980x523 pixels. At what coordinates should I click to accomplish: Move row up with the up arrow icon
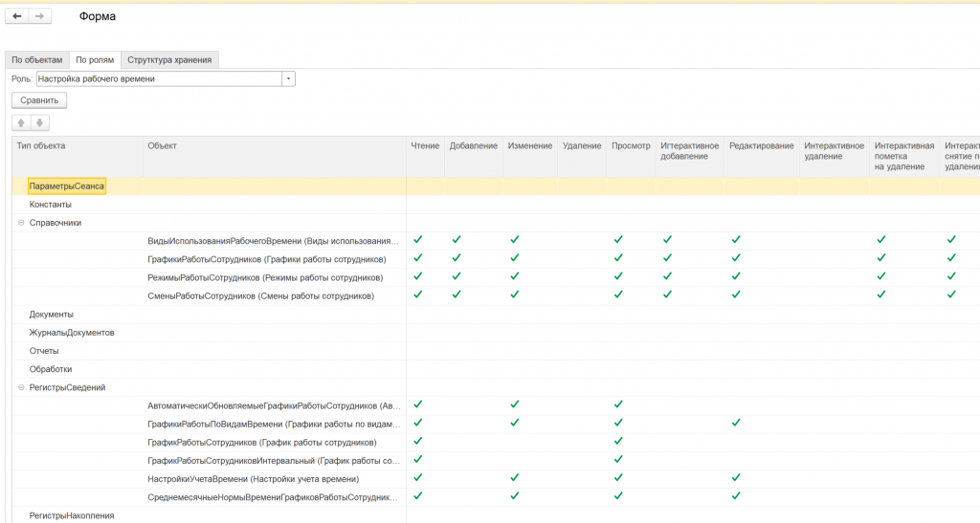[x=21, y=123]
